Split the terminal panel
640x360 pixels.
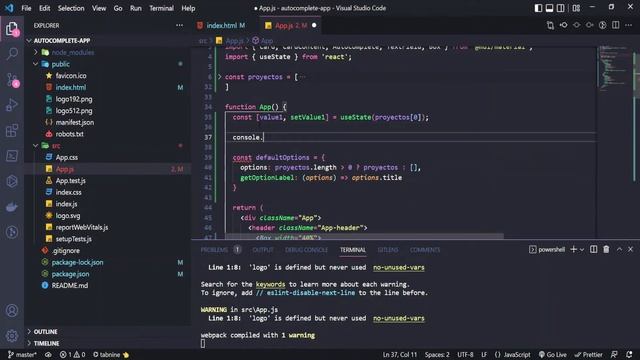tap(593, 249)
